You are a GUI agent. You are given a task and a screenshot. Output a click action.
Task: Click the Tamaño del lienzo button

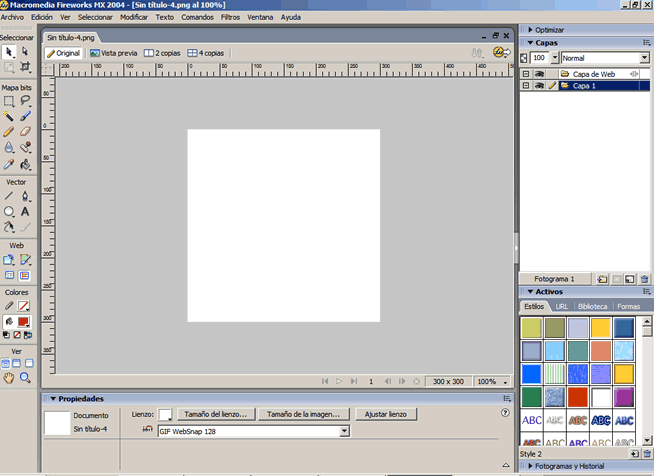click(x=218, y=414)
